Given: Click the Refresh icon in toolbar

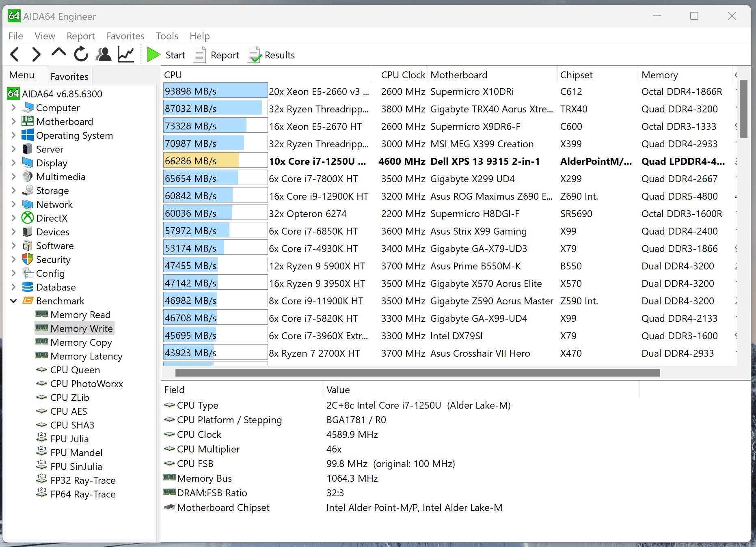Looking at the screenshot, I should (81, 54).
